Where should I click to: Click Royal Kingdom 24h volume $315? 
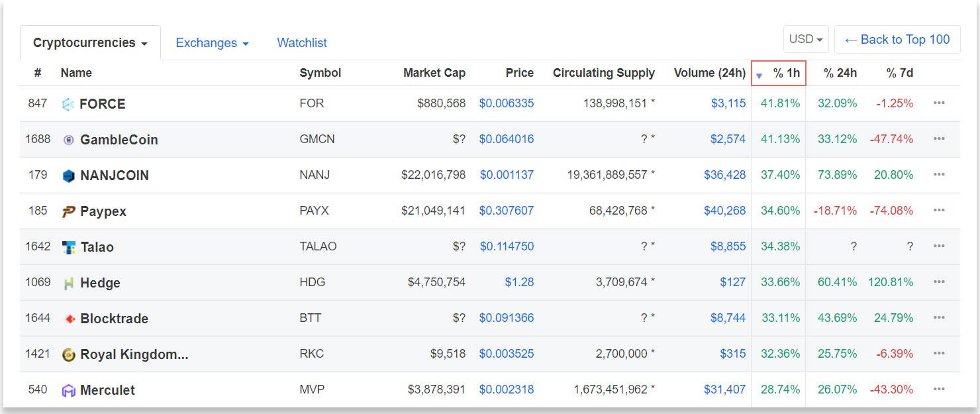(733, 354)
